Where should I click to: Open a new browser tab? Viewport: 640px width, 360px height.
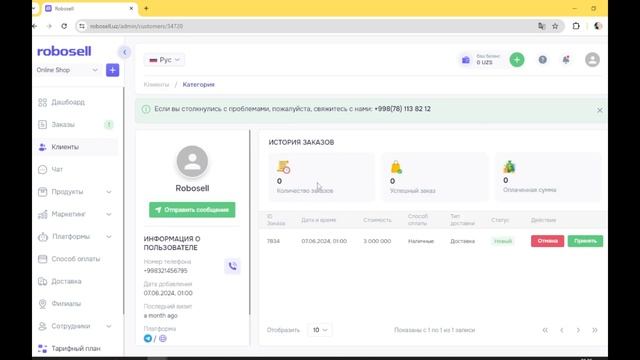pyautogui.click(x=146, y=8)
